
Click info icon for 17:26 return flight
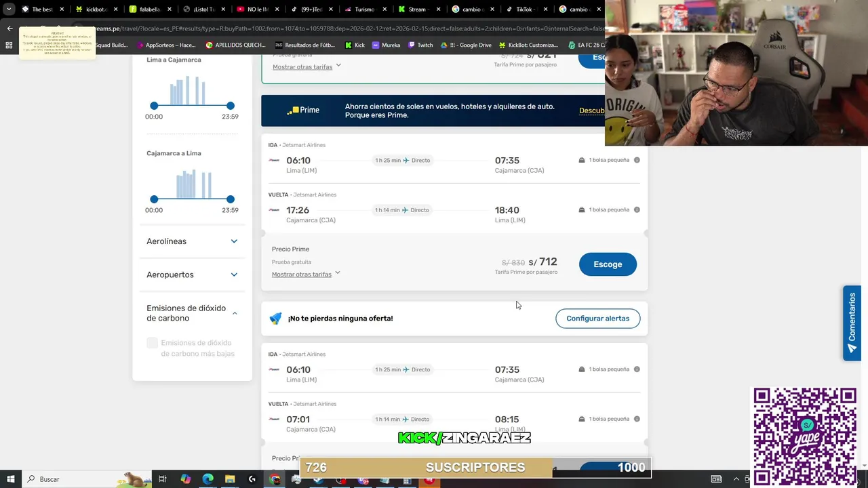click(x=637, y=210)
